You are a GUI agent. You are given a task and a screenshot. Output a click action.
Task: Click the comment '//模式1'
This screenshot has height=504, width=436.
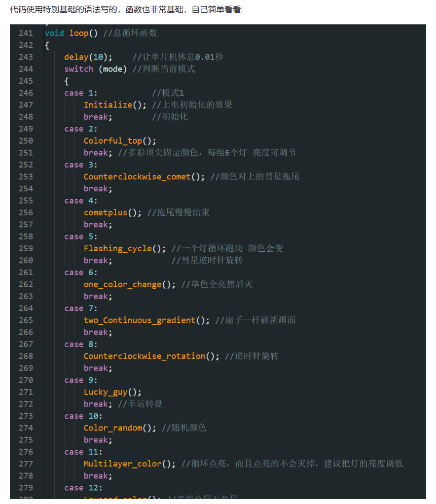(x=168, y=93)
